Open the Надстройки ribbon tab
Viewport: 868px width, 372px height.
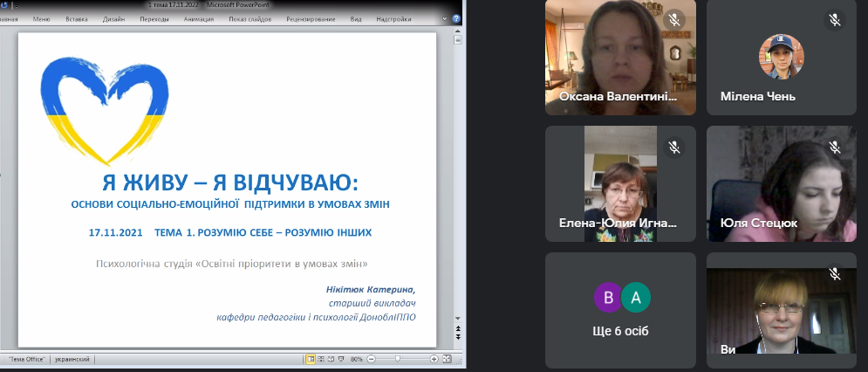tap(393, 19)
